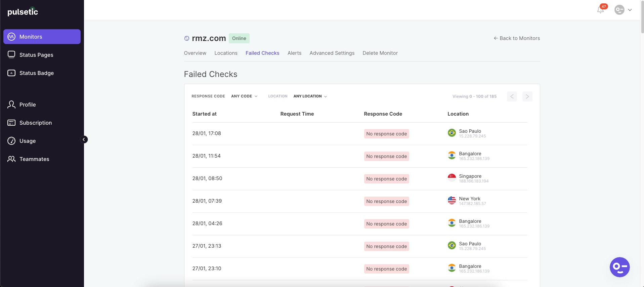Click the Teammates people icon

pos(11,159)
